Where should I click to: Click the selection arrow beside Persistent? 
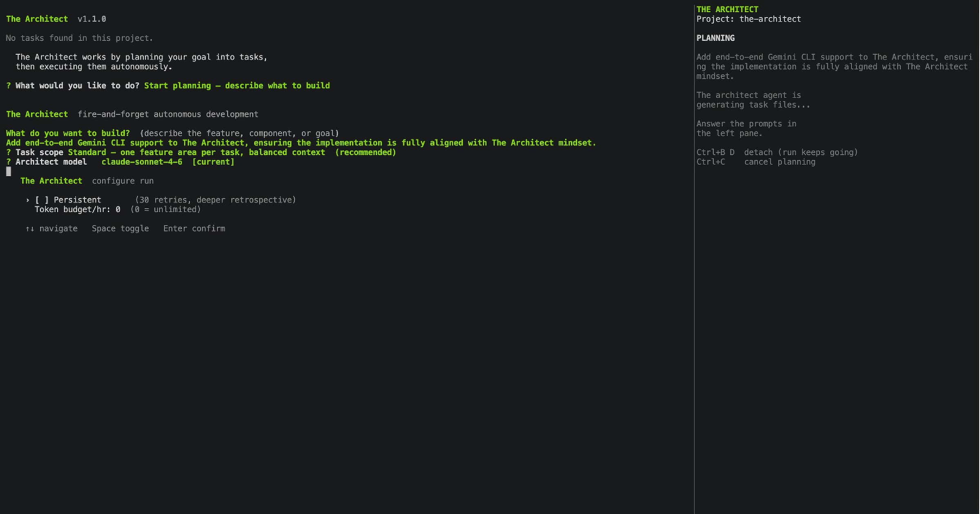(27, 200)
